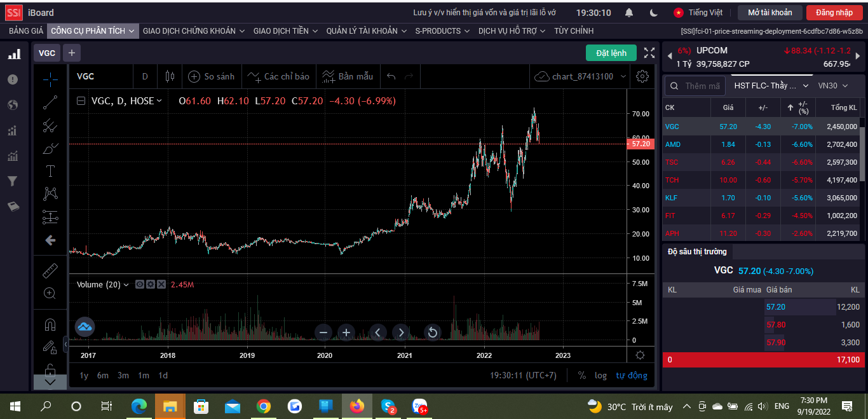Toggle Volume indicator visibility eye
The width and height of the screenshot is (868, 419).
coord(140,284)
